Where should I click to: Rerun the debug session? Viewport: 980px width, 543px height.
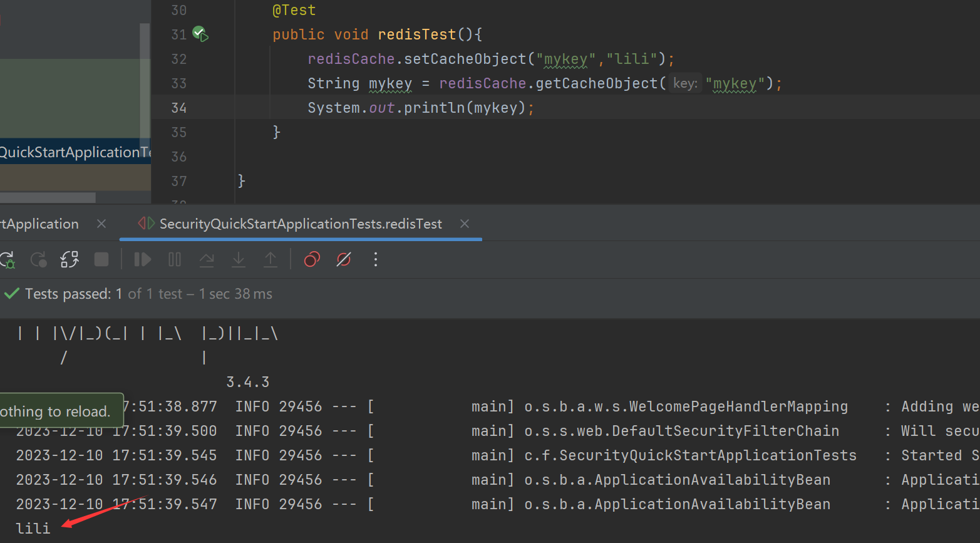click(x=8, y=259)
